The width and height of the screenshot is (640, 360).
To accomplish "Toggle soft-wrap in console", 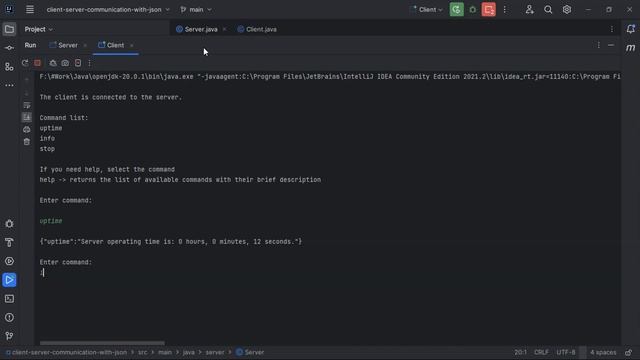I will tap(27, 106).
